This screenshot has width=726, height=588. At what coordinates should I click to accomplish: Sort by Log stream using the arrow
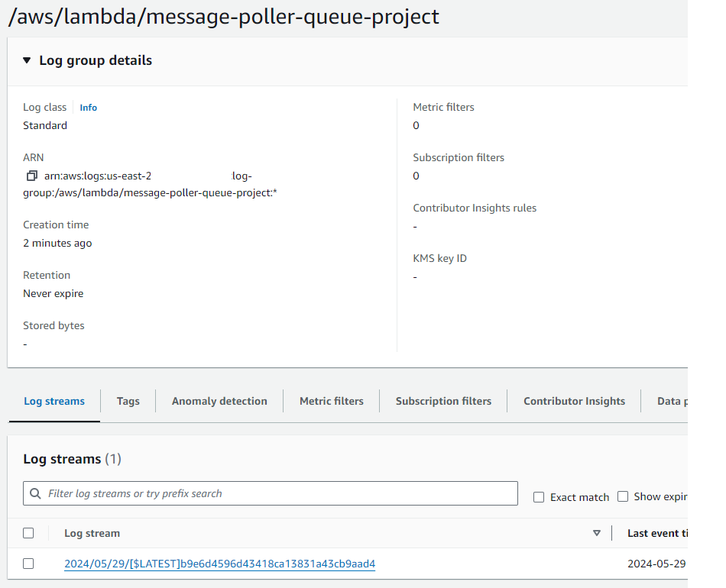[597, 534]
